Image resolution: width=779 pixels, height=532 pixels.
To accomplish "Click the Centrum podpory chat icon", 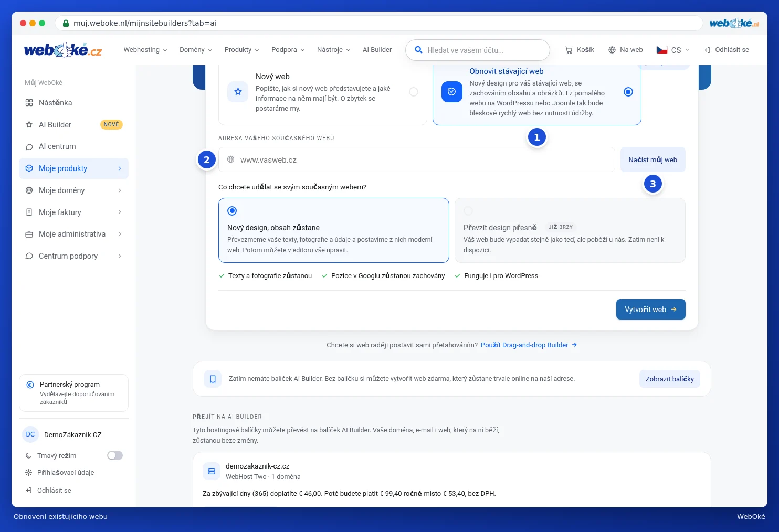I will pyautogui.click(x=29, y=256).
